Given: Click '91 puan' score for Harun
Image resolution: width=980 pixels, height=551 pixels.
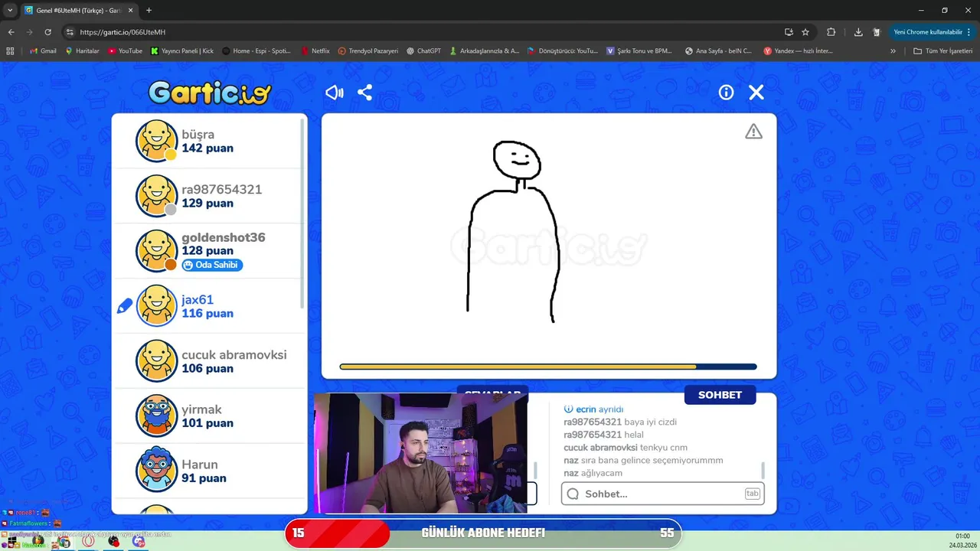Looking at the screenshot, I should 204,478.
